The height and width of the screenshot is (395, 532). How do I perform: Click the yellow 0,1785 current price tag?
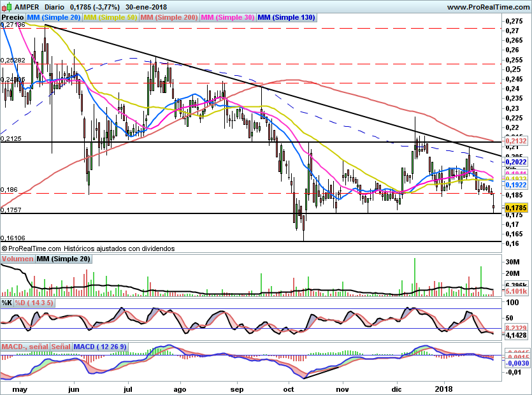[515, 208]
